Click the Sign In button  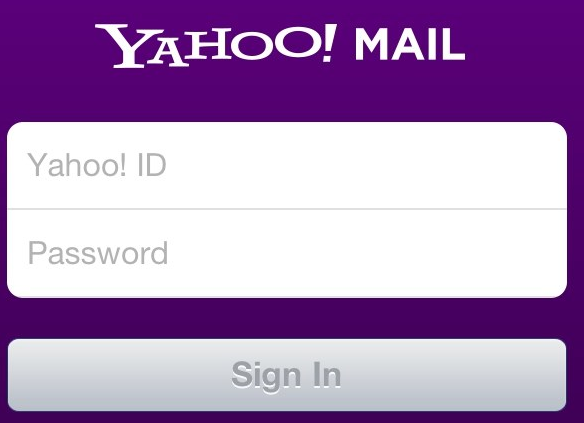click(x=287, y=375)
